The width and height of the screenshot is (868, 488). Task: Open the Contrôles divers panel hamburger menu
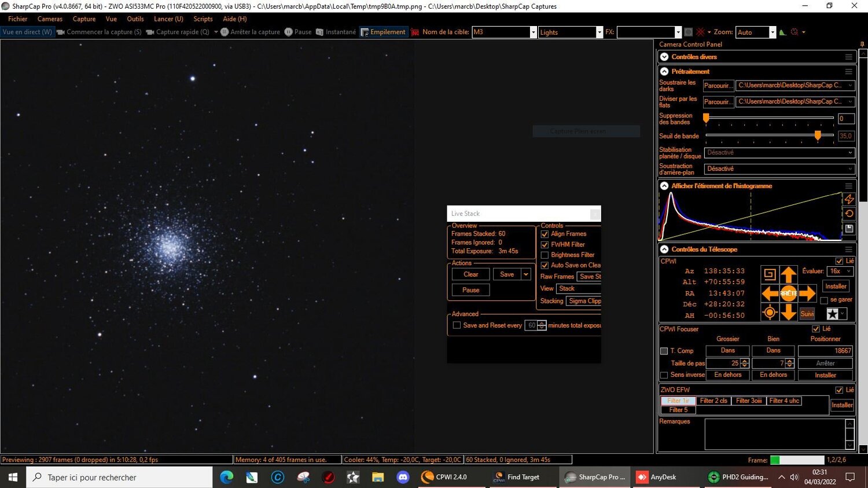[848, 57]
